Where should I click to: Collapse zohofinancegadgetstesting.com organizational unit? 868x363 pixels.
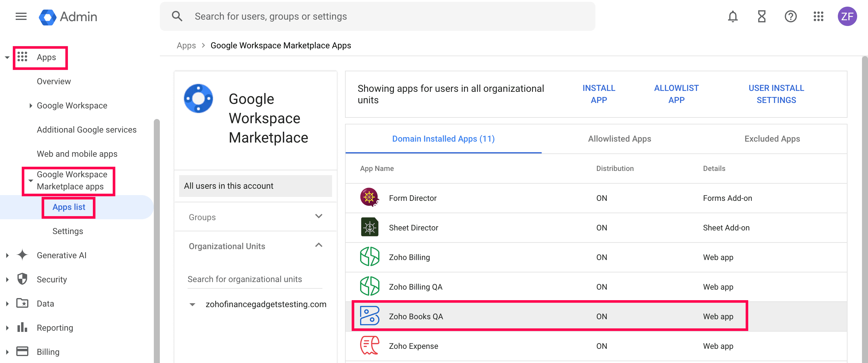click(193, 304)
